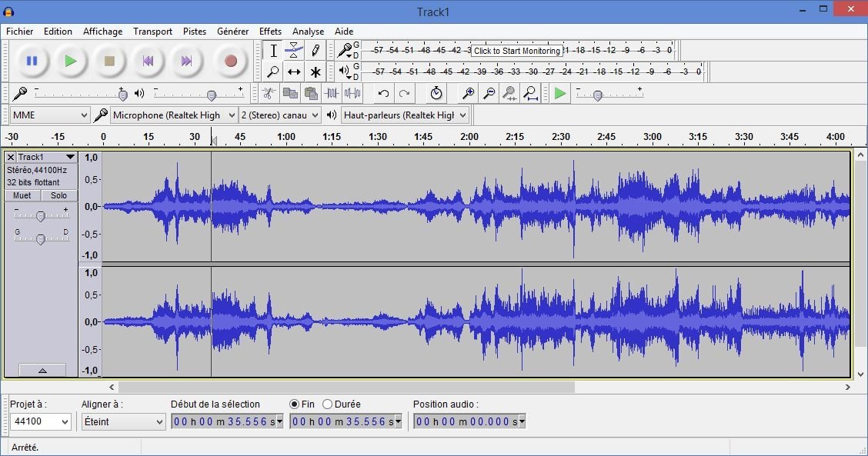The image size is (868, 456).
Task: Select the Durée radio button
Action: pyautogui.click(x=328, y=404)
